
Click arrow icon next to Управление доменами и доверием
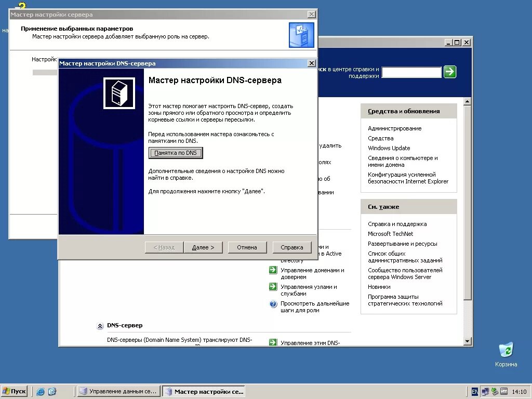pos(273,270)
